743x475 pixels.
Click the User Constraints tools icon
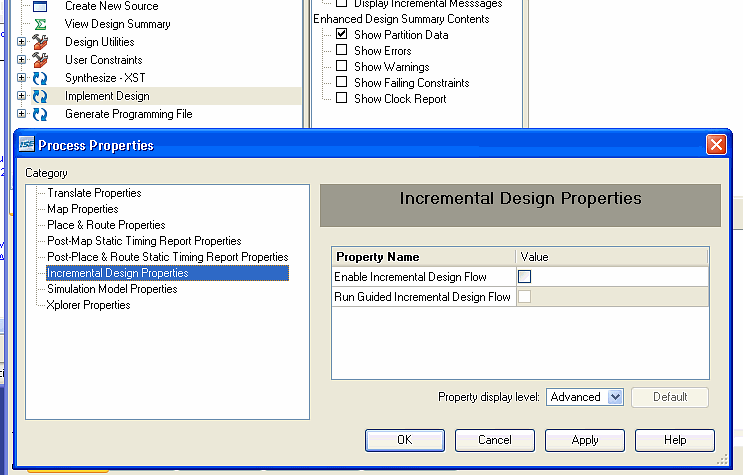[x=40, y=60]
